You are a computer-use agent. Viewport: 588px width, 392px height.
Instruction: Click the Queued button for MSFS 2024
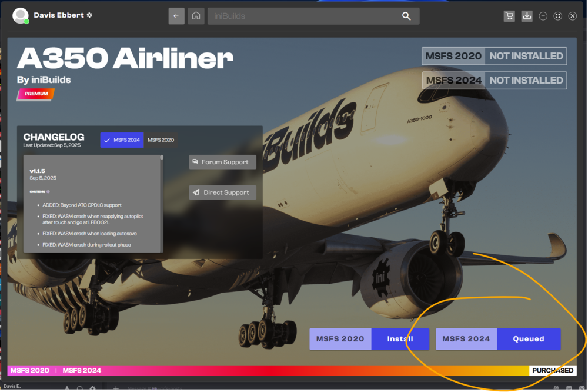(x=528, y=339)
